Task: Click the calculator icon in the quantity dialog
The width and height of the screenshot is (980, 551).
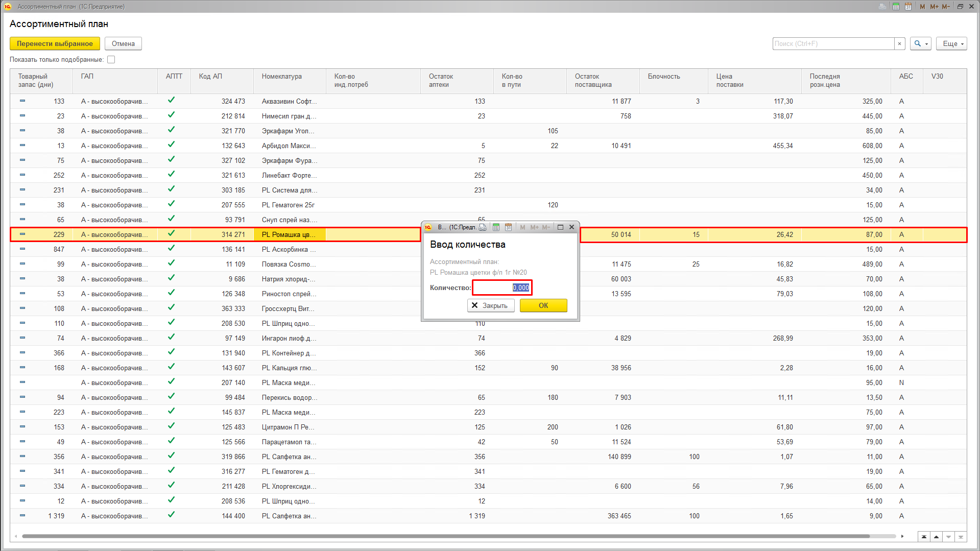Action: [x=496, y=227]
